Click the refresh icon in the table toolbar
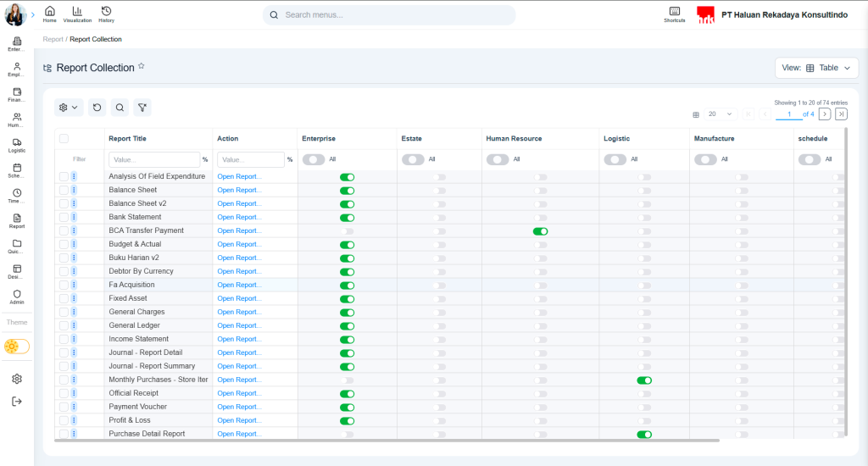Image resolution: width=868 pixels, height=466 pixels. point(97,108)
